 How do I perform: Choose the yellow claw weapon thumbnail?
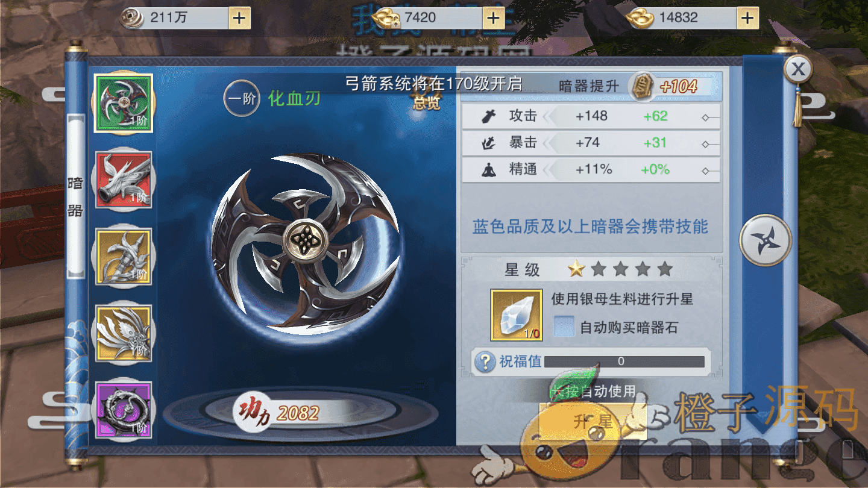[x=124, y=257]
